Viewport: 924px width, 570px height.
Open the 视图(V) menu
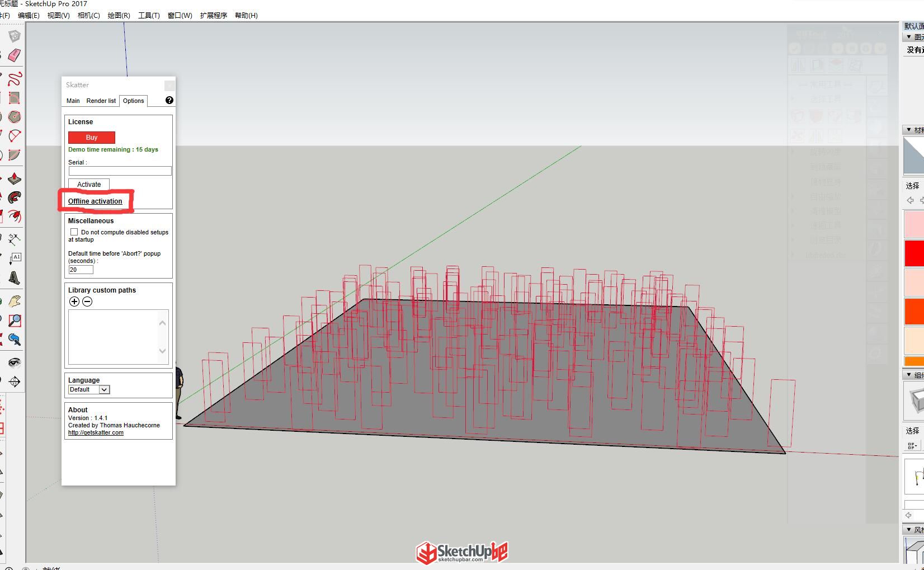pyautogui.click(x=59, y=15)
